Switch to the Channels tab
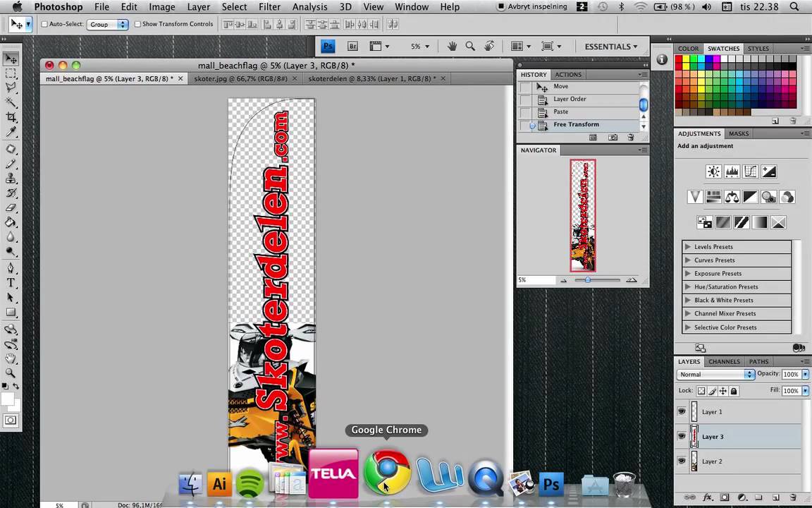Screen dimensions: 812x508 tap(724, 362)
